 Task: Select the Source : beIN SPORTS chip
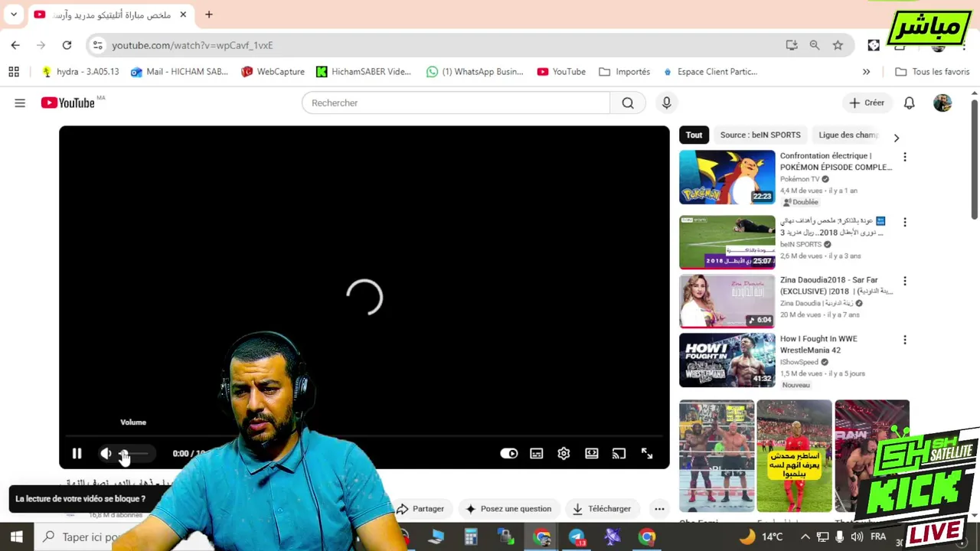(760, 135)
